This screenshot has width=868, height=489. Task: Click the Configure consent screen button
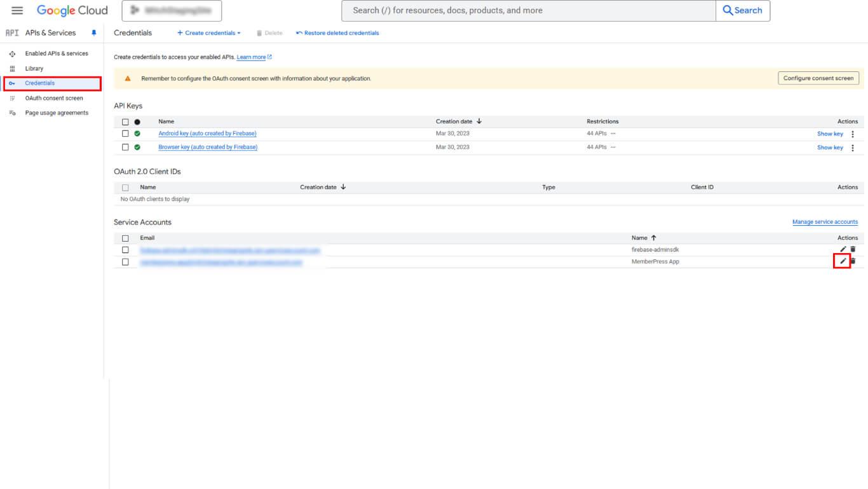pyautogui.click(x=818, y=78)
